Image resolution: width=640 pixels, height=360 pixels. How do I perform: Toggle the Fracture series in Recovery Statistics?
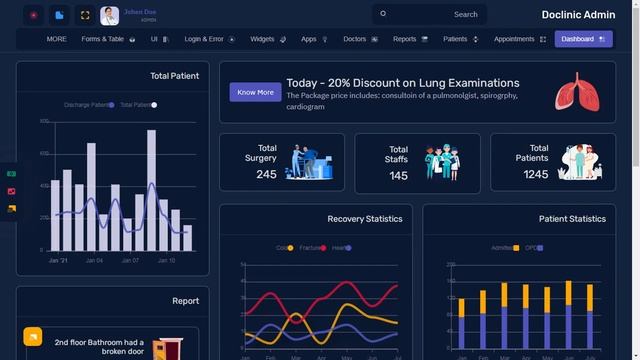(313, 248)
